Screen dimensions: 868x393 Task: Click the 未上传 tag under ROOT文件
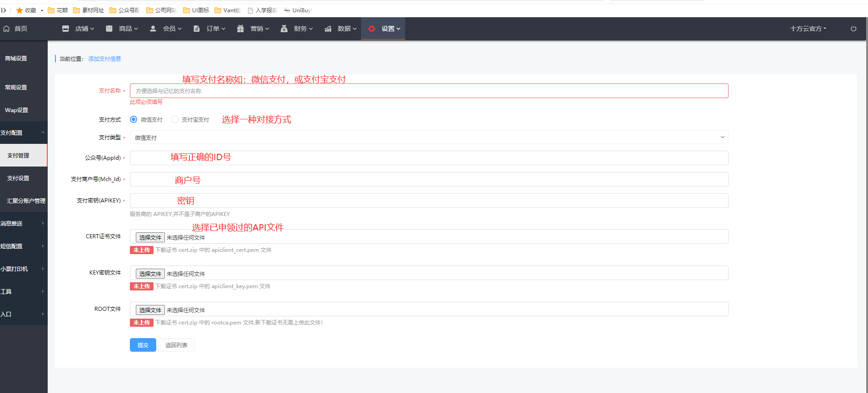click(142, 323)
